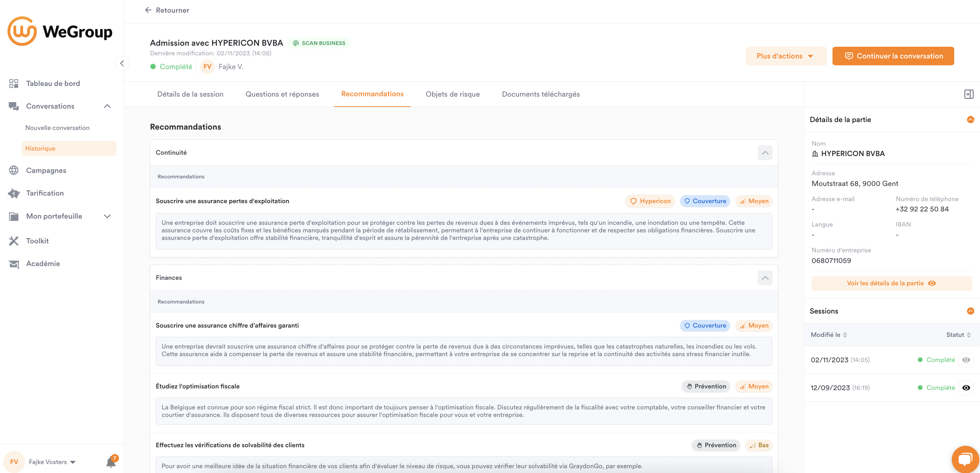
Task: Select the Recommandations tab
Action: pos(372,94)
